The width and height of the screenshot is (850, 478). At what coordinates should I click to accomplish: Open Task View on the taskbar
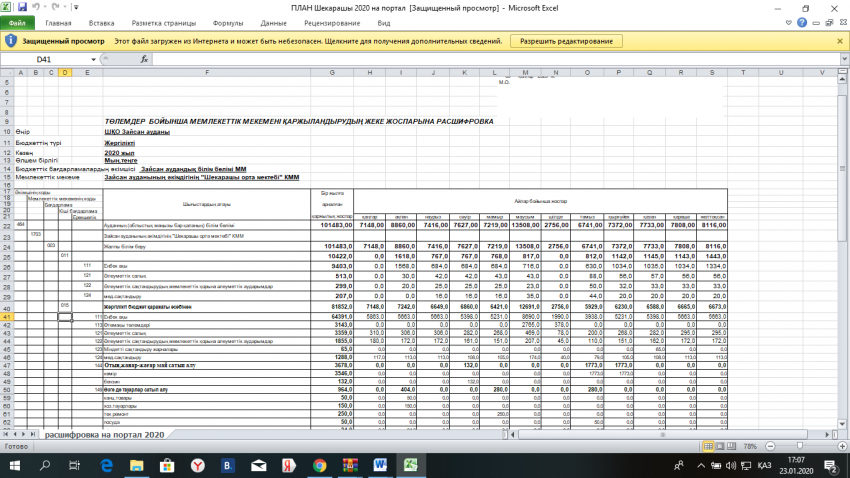tap(74, 466)
